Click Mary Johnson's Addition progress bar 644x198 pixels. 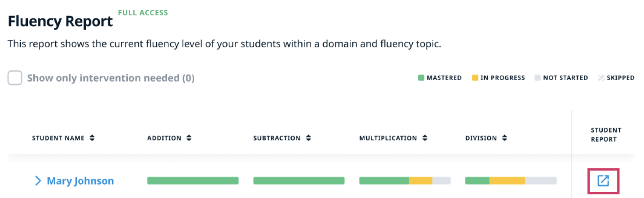(x=193, y=181)
